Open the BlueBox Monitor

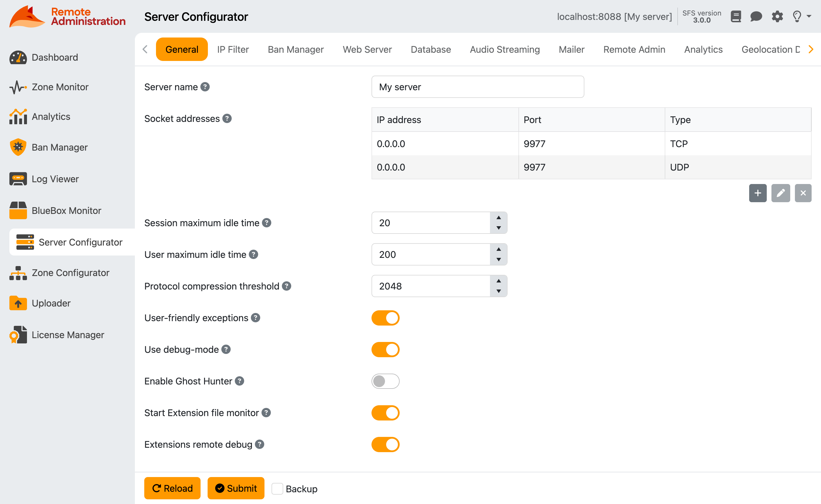(66, 210)
